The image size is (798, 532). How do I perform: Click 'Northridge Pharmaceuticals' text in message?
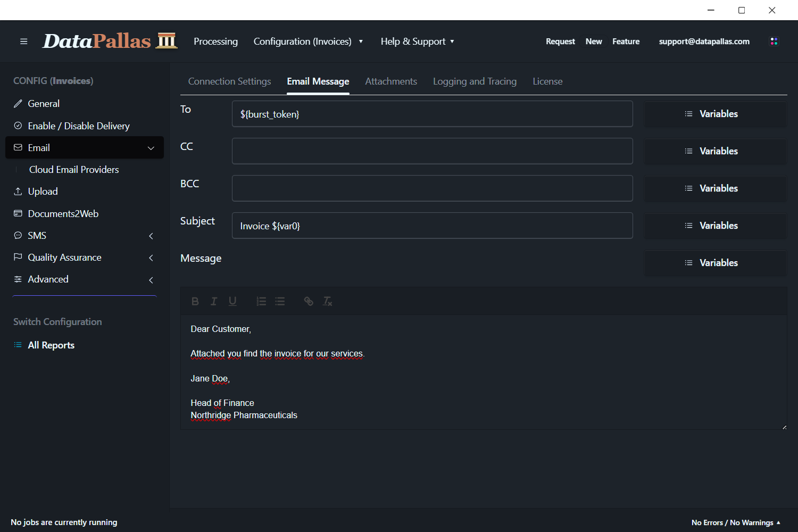[244, 415]
